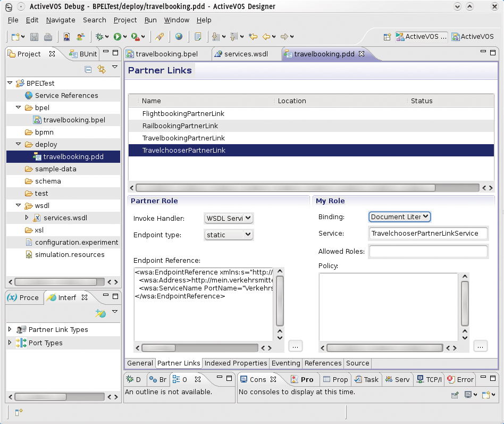This screenshot has width=504, height=424.
Task: Click the Pin Console icon
Action: (x=455, y=395)
